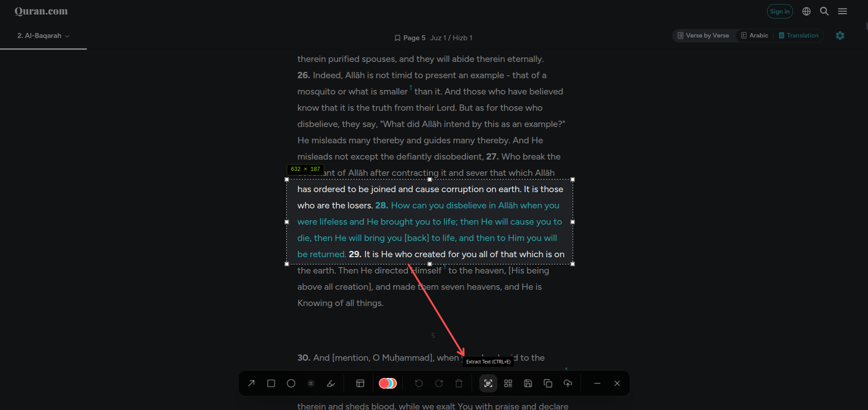Image resolution: width=868 pixels, height=410 pixels.
Task: Click the Juz 1 / Hizb 1 label
Action: coord(451,38)
